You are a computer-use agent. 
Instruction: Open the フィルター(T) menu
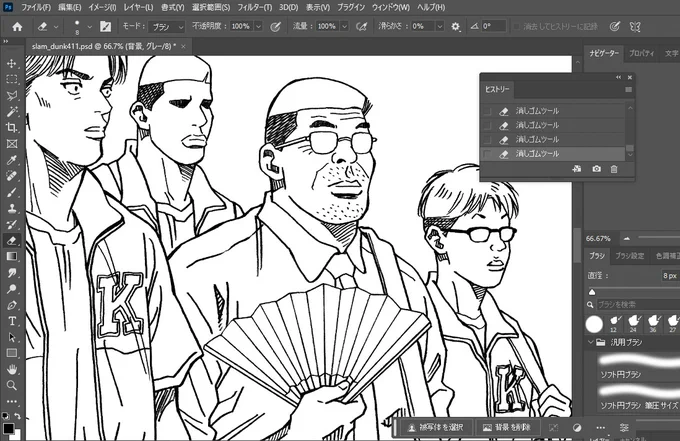255,7
